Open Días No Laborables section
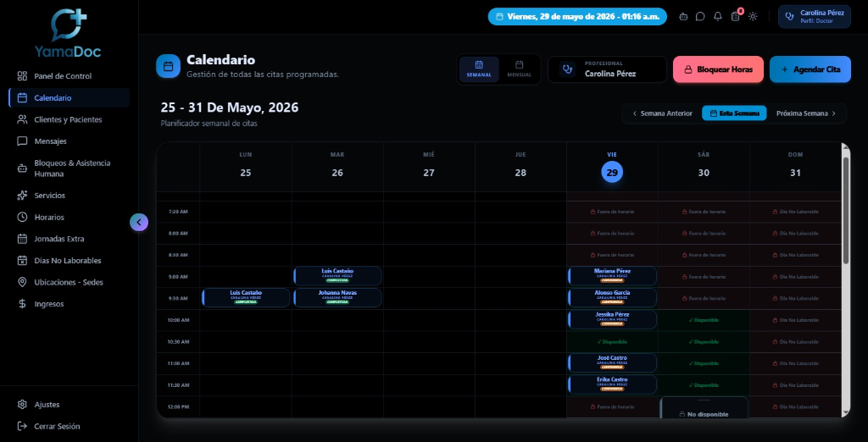The width and height of the screenshot is (868, 442). [69, 261]
